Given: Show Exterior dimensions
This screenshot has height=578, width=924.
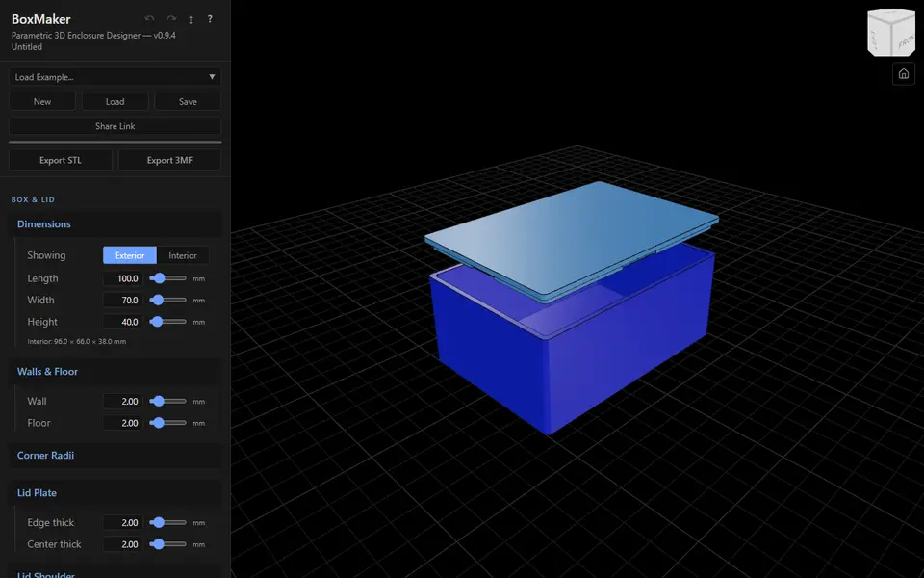Looking at the screenshot, I should (130, 255).
